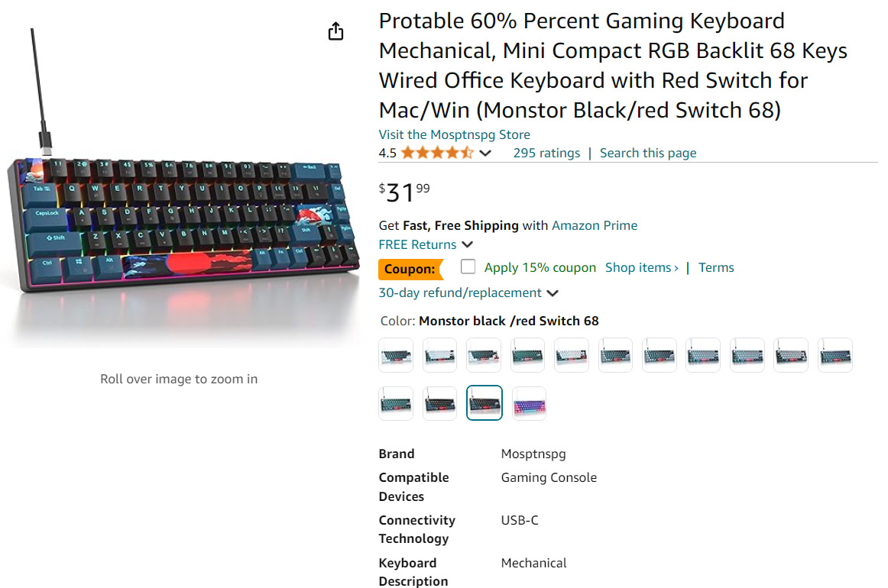Visit the Mosptnspg Store link
Image resolution: width=888 pixels, height=588 pixels.
tap(454, 134)
